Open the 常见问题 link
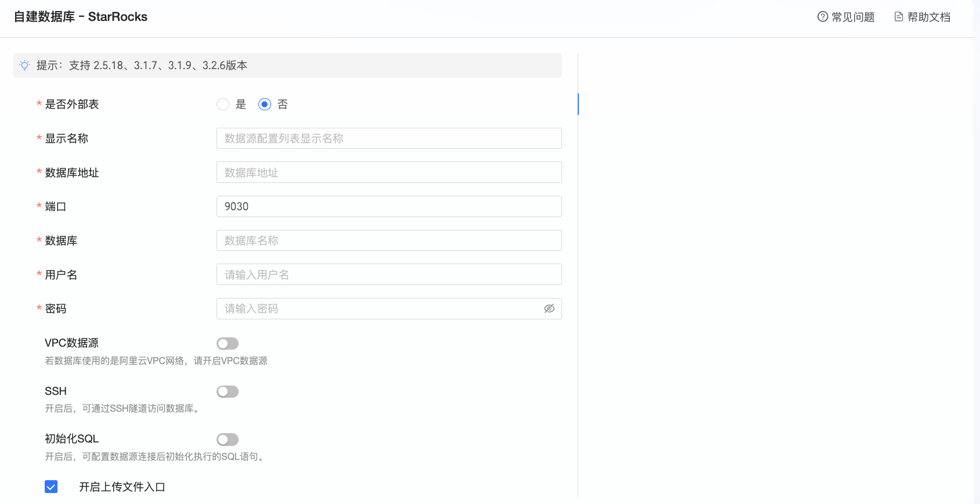The image size is (980, 504). tap(853, 17)
